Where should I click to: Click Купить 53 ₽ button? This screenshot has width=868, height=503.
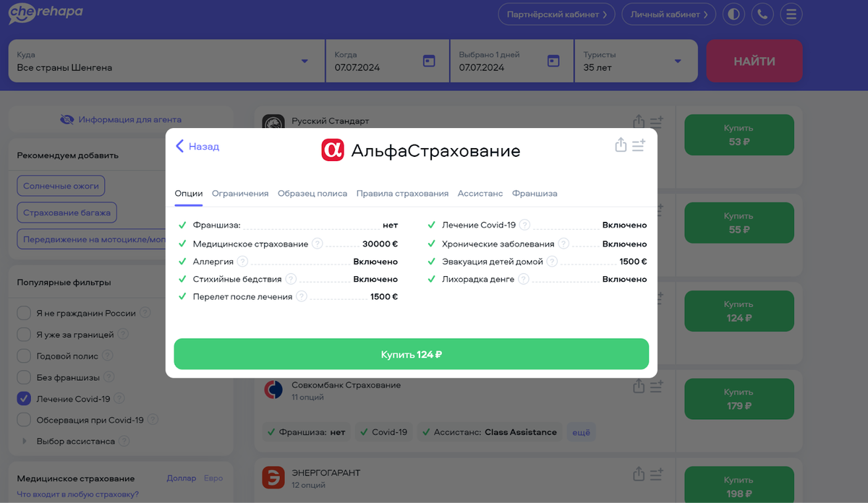click(739, 135)
